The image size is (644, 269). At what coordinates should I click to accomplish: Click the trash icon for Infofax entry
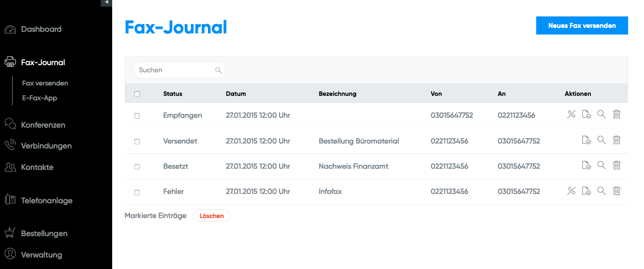617,191
